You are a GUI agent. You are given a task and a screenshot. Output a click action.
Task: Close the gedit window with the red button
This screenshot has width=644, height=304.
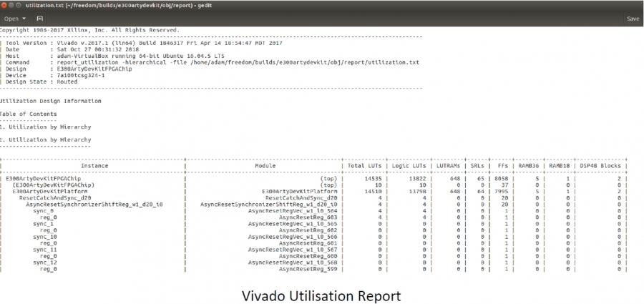4,5
